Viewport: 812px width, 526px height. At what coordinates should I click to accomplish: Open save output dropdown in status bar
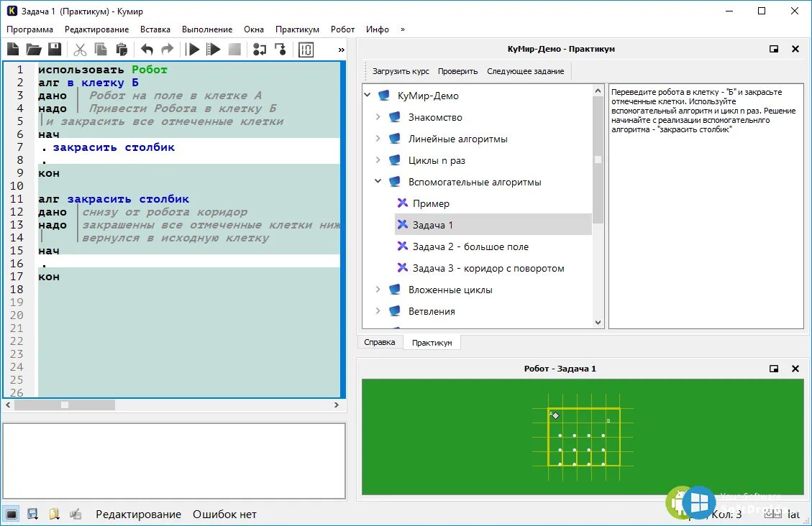click(32, 514)
